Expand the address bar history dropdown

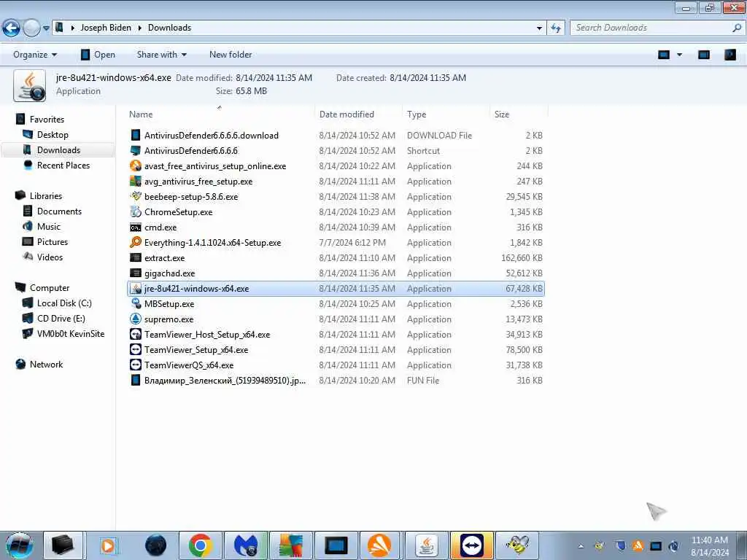coord(539,28)
